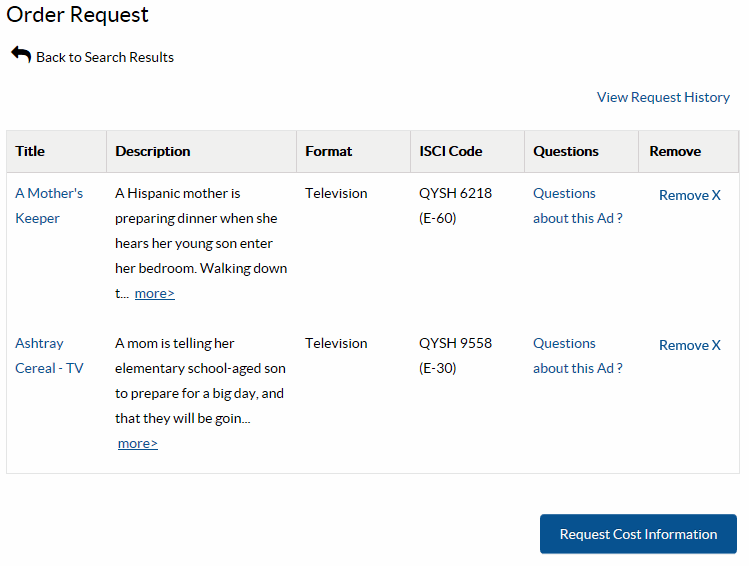Open View Request History
The height and width of the screenshot is (566, 749).
663,97
